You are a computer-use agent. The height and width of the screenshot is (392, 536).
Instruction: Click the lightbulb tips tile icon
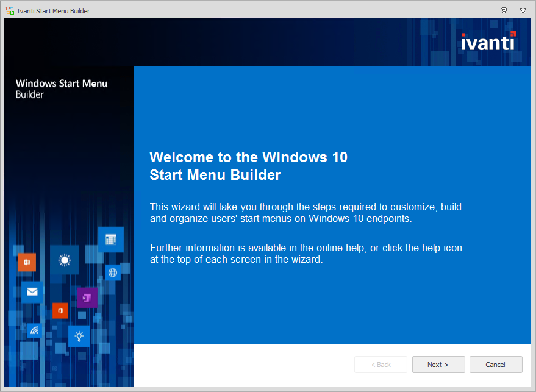click(79, 335)
